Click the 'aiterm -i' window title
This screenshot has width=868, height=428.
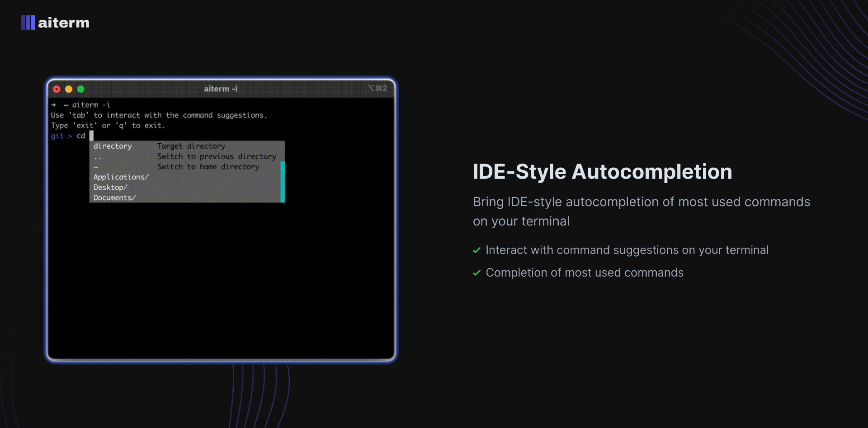coord(220,89)
